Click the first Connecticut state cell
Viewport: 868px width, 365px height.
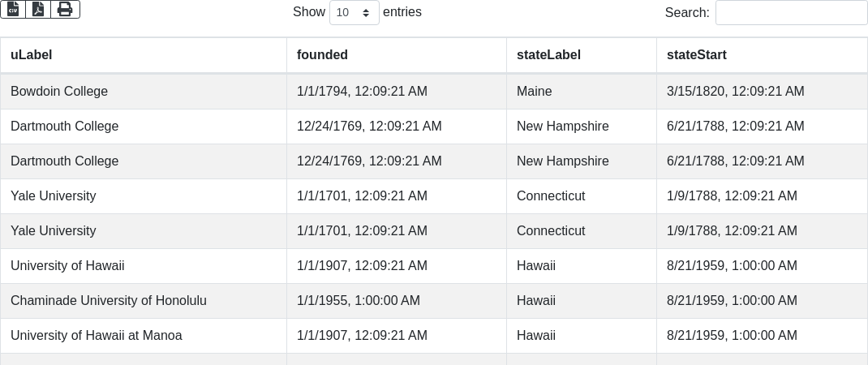pos(551,196)
